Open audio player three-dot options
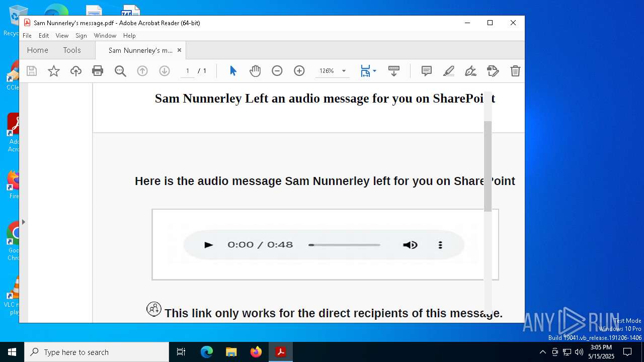644x362 pixels. pyautogui.click(x=440, y=245)
